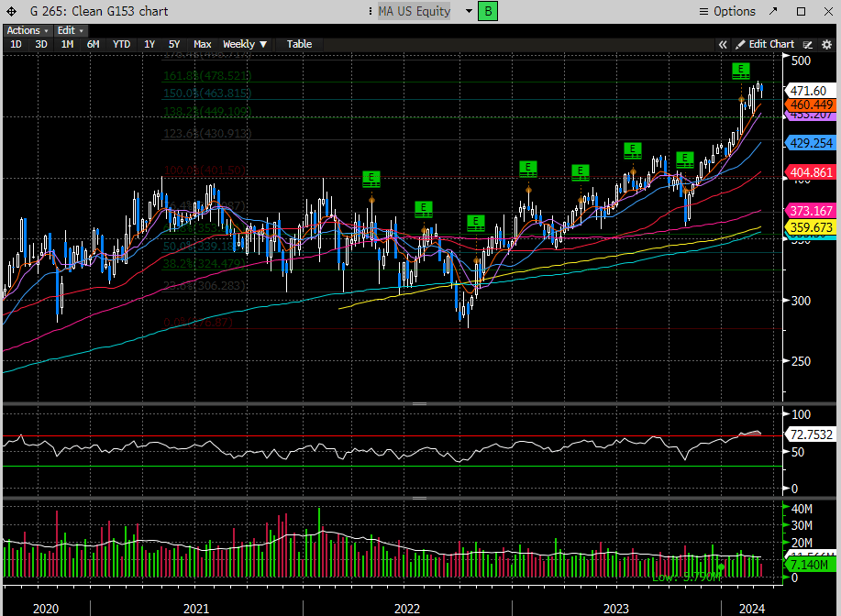Click the latest earnings E marker near 2024
This screenshot has height=616, width=841.
[x=741, y=70]
